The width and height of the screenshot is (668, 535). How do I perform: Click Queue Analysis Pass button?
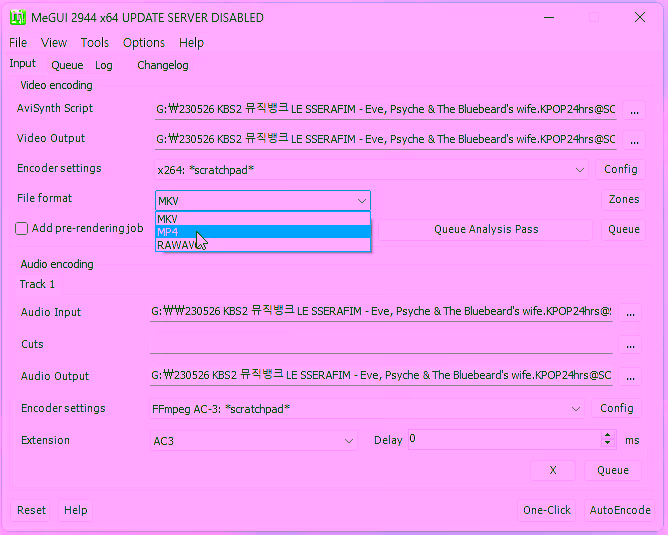486,229
